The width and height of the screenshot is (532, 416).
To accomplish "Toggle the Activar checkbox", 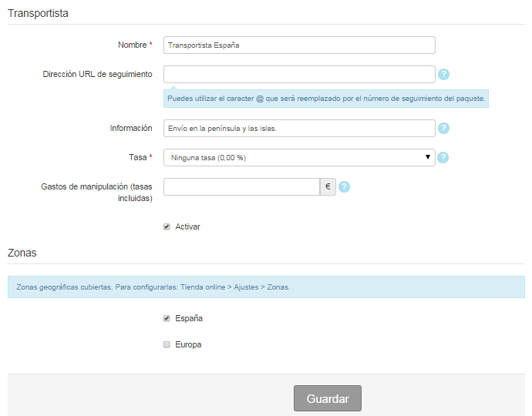I will pyautogui.click(x=167, y=226).
